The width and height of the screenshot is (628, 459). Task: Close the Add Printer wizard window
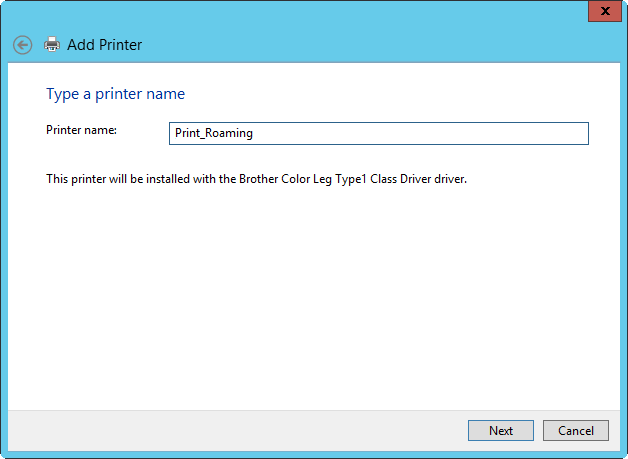click(602, 12)
